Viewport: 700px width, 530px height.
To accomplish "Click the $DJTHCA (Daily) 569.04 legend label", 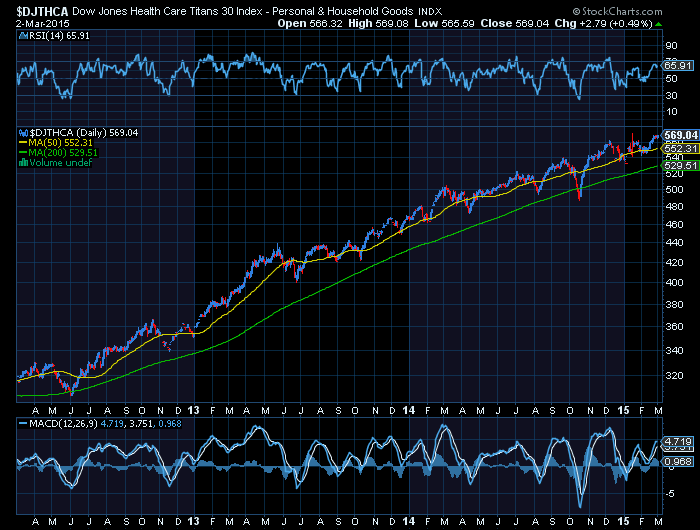I will click(83, 133).
